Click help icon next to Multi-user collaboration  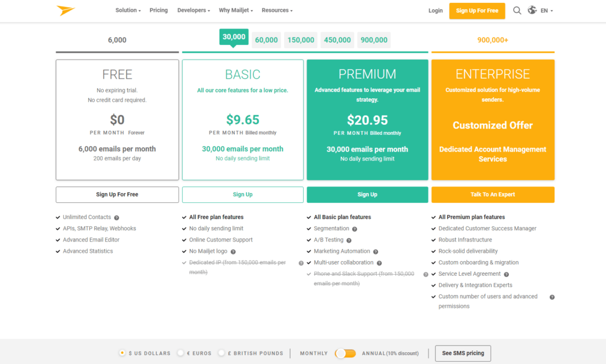pyautogui.click(x=379, y=263)
